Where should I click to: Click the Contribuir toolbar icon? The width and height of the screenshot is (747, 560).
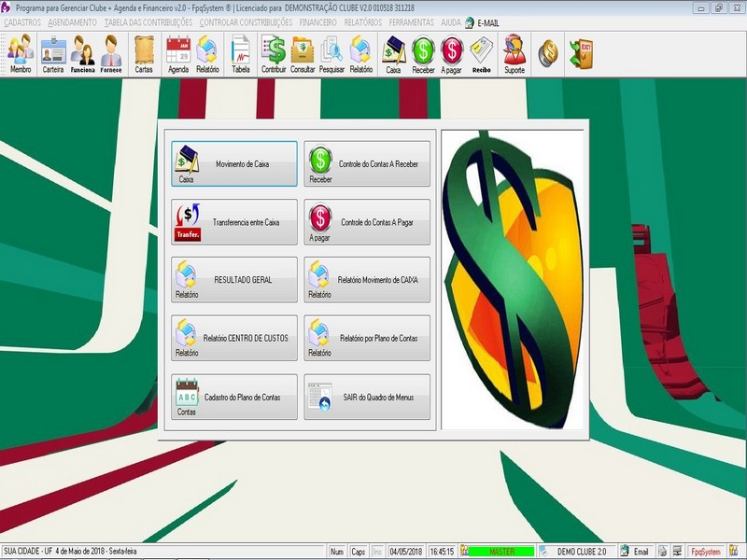pos(274,54)
